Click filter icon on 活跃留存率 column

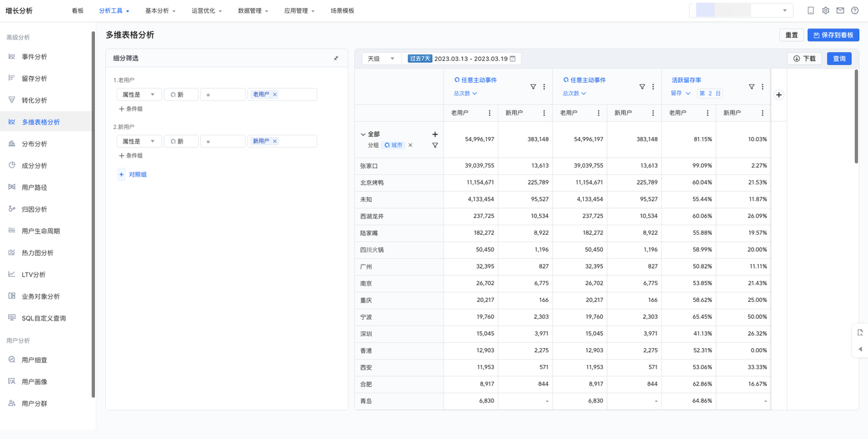tap(751, 87)
